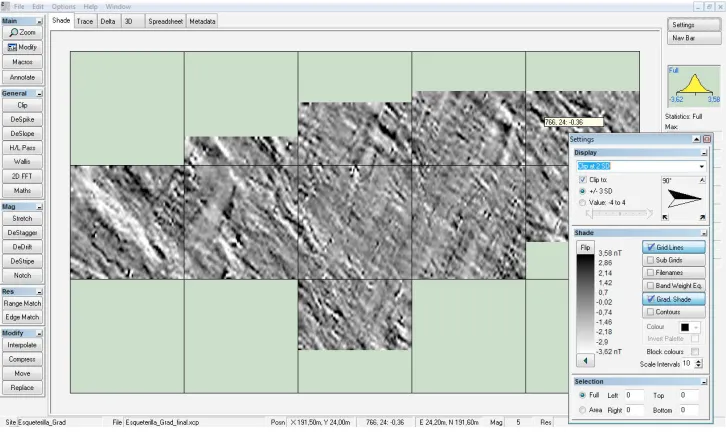Viewport: 726px width, 432px height.
Task: Collapse the Main group in the sidebar
Action: click(39, 21)
